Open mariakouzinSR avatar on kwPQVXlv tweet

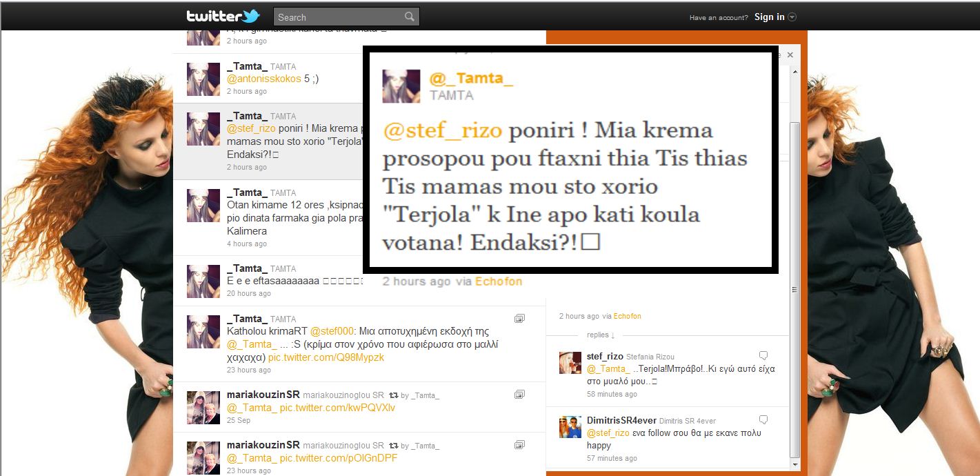203,408
